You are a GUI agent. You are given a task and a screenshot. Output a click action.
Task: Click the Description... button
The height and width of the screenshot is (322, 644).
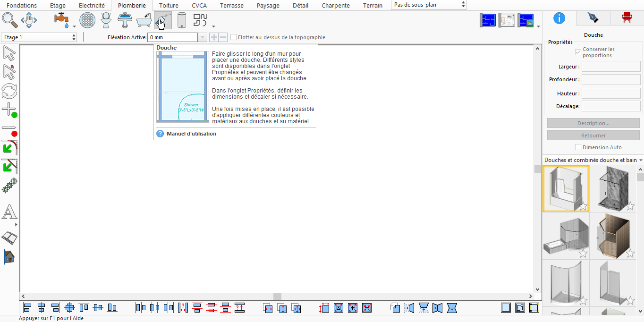tap(593, 123)
